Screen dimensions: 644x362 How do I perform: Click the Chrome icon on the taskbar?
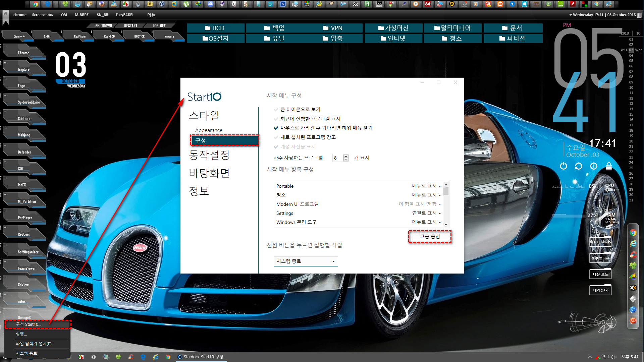[168, 357]
